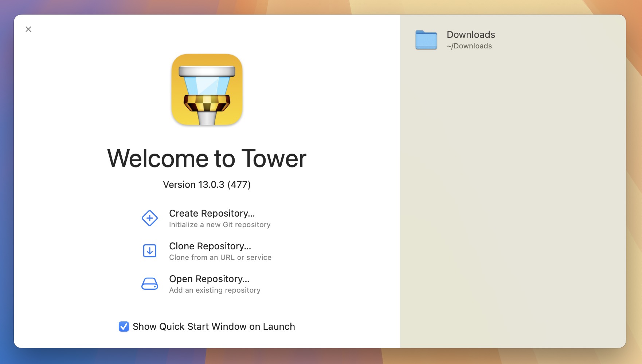Choose Create Repository... option
This screenshot has height=364, width=642.
[206, 218]
